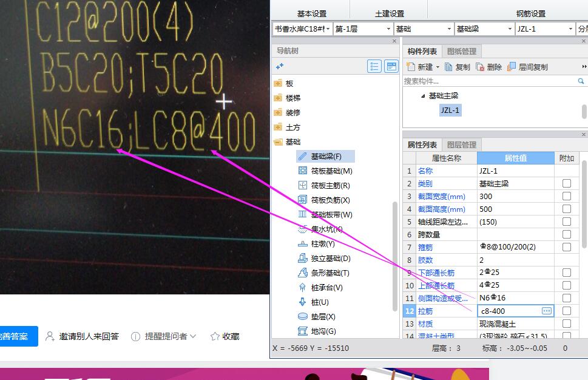Viewport: 588px width, 380px height.
Task: Click the navigation tree vertical scrollbar
Action: [x=394, y=257]
